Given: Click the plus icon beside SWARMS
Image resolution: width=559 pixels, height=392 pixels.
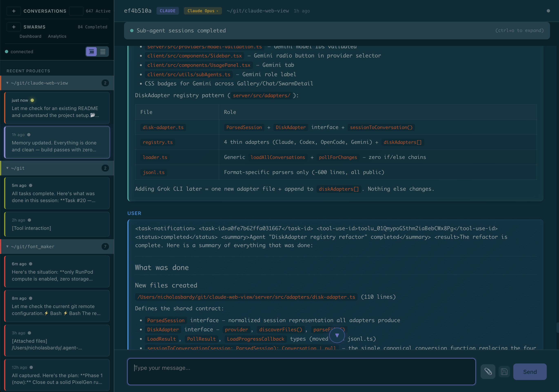Looking at the screenshot, I should 14,27.
